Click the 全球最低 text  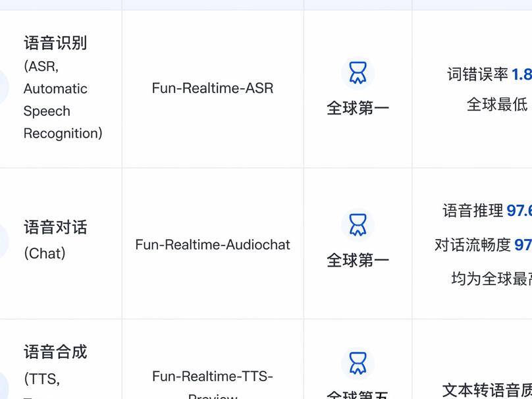pos(497,104)
